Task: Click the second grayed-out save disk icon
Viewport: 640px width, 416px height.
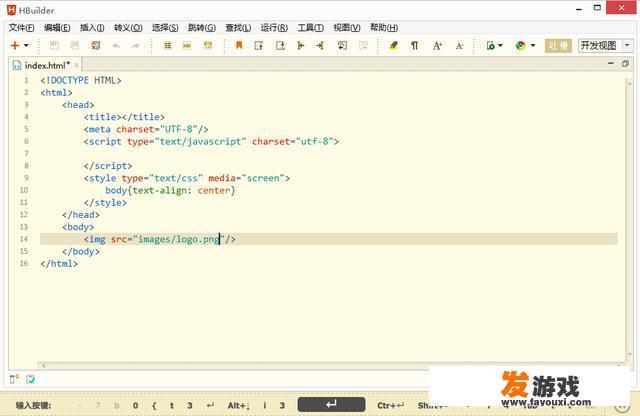Action: tap(75, 45)
